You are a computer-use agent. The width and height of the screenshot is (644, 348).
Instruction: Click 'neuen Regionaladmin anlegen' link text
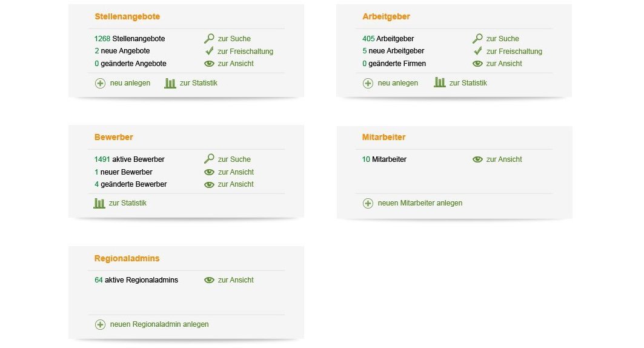point(159,324)
